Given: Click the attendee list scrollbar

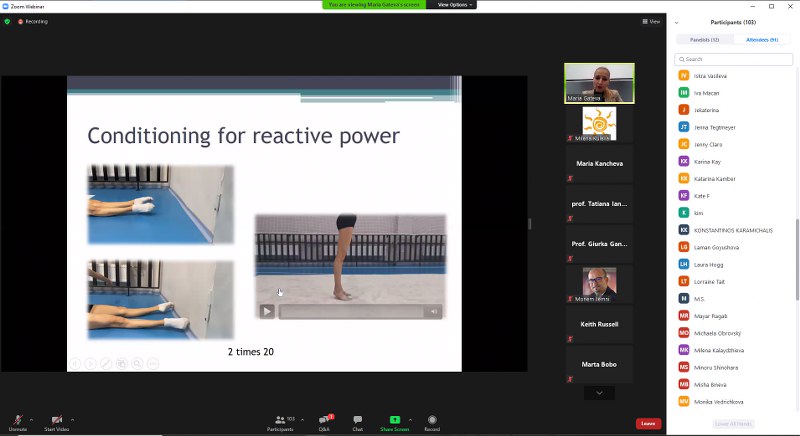Looking at the screenshot, I should (797, 259).
